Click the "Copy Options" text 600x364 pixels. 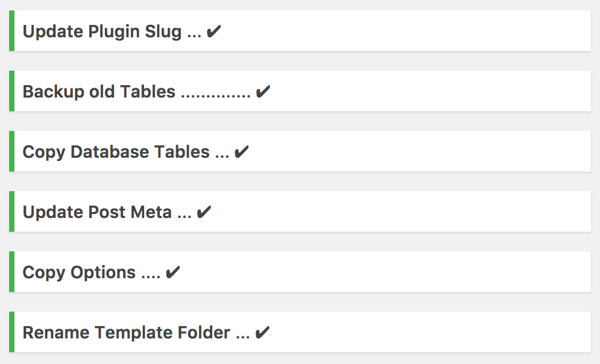(x=79, y=272)
